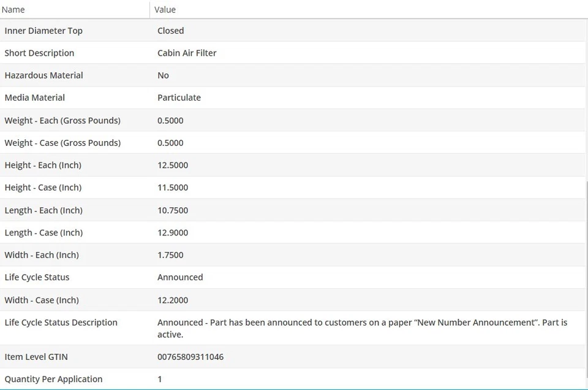Select the value 1.7500
588x390 pixels.
coord(170,255)
